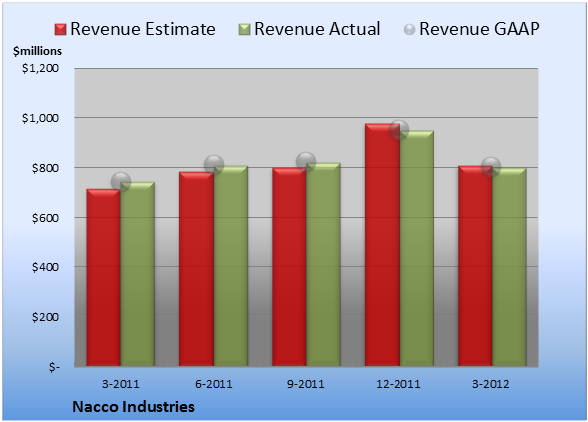Select the '9-2011' x-axis label
This screenshot has height=422, width=588.
point(306,384)
